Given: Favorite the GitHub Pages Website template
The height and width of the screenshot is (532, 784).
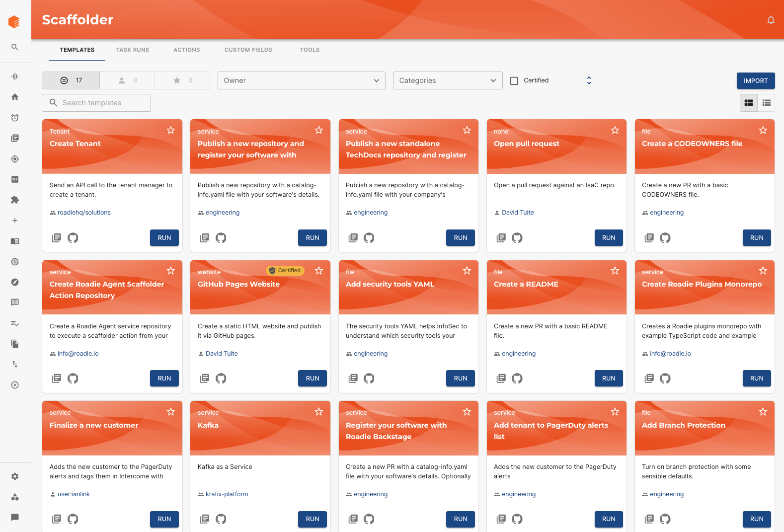Looking at the screenshot, I should pos(319,271).
